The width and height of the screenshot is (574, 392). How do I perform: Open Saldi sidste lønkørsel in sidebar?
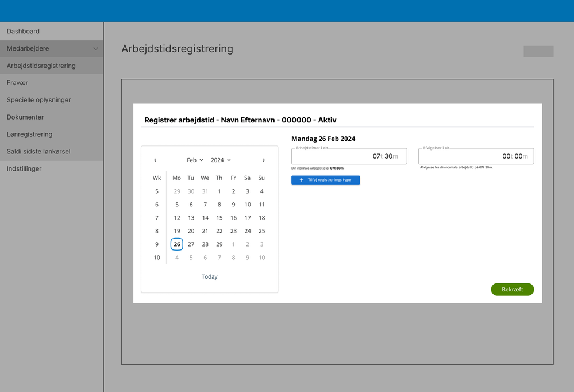[x=52, y=152]
